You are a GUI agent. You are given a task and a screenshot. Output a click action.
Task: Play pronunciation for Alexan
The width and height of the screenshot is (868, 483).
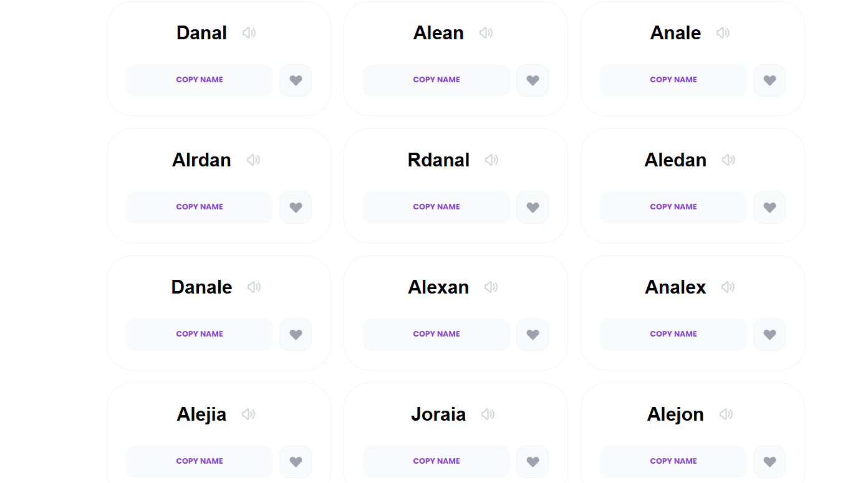point(491,287)
